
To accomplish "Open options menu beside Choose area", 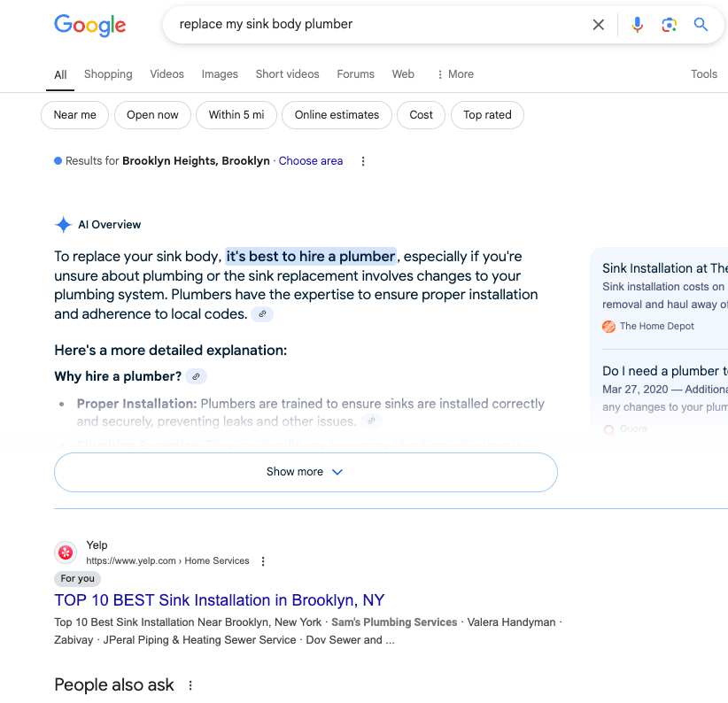I will pyautogui.click(x=363, y=161).
